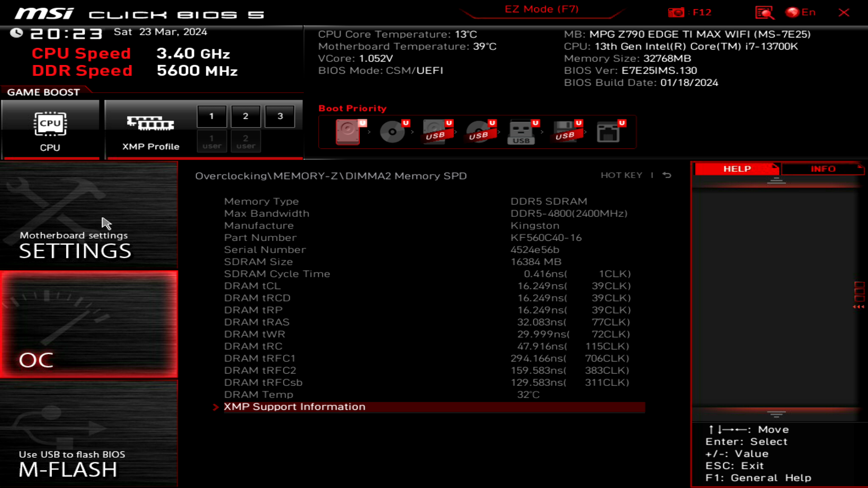Select the hard disk boot device icon
868x488 pixels.
(349, 131)
